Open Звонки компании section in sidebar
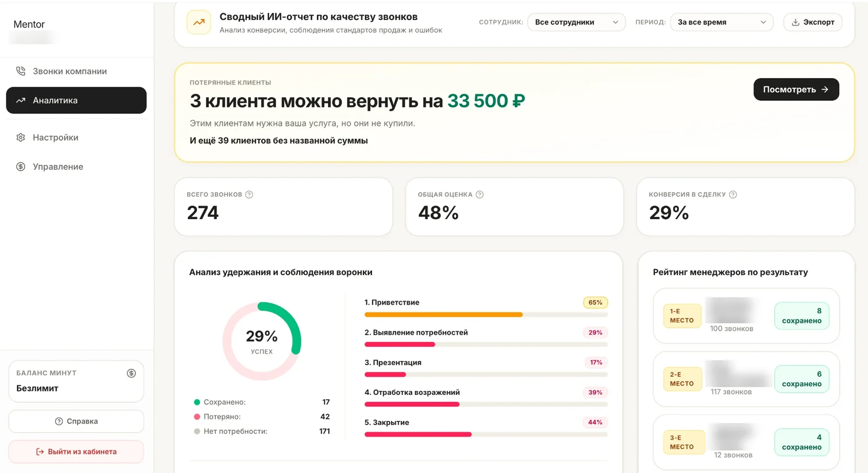Image resolution: width=868 pixels, height=473 pixels. pos(76,71)
